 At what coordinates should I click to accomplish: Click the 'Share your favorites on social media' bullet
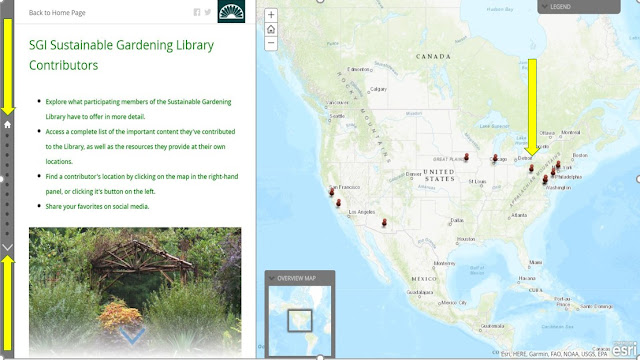(97, 206)
